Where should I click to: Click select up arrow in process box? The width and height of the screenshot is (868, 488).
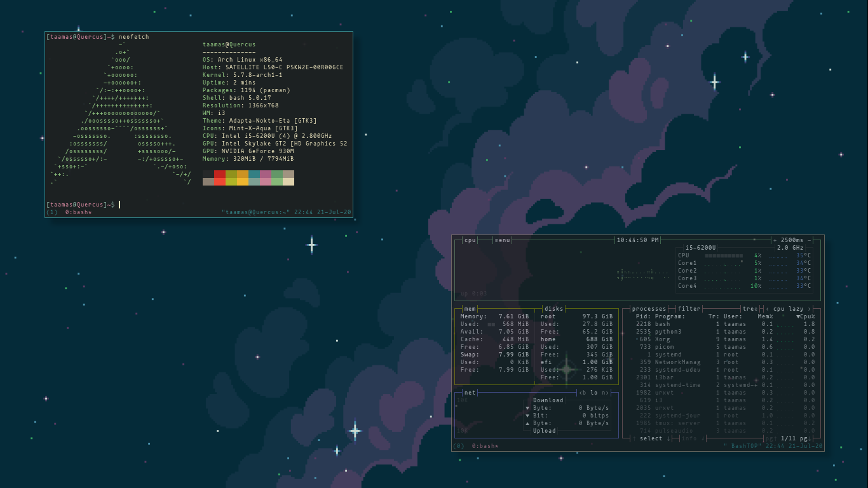point(634,438)
